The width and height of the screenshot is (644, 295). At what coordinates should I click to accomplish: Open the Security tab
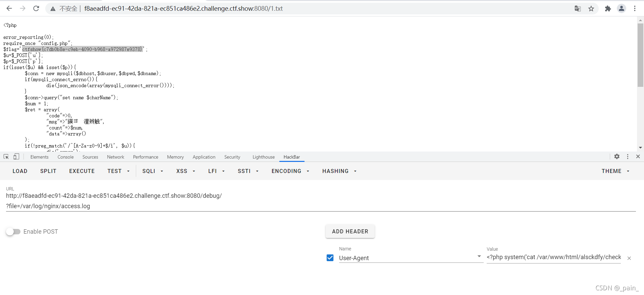pyautogui.click(x=232, y=157)
